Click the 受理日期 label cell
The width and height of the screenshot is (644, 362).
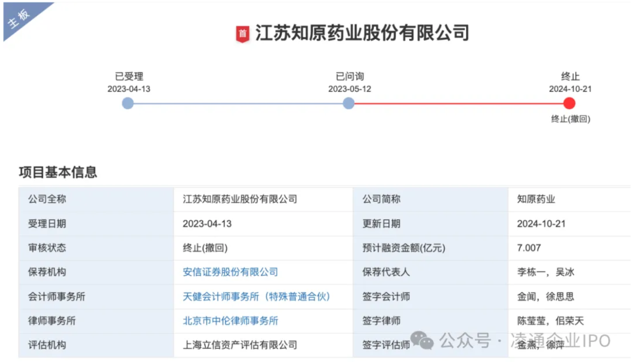tap(96, 224)
